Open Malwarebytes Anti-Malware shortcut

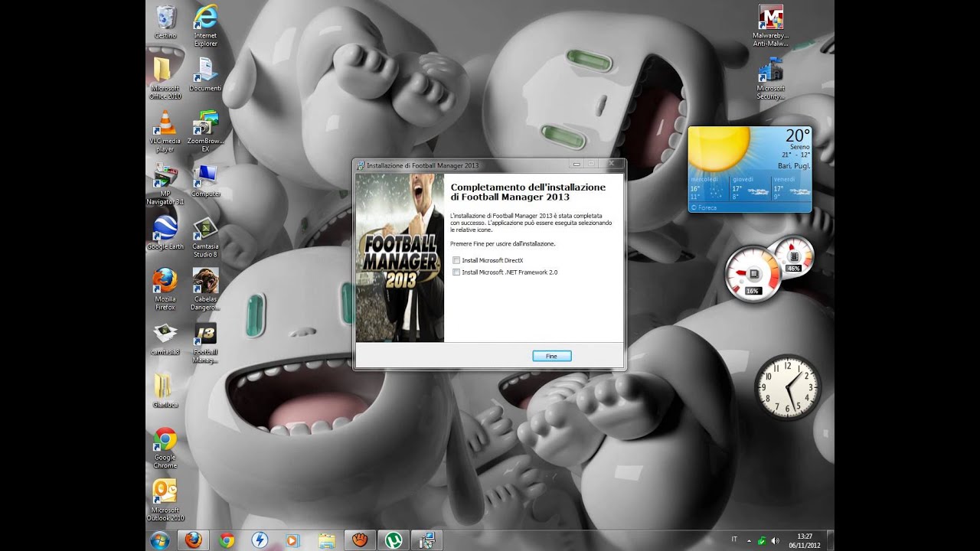(770, 24)
